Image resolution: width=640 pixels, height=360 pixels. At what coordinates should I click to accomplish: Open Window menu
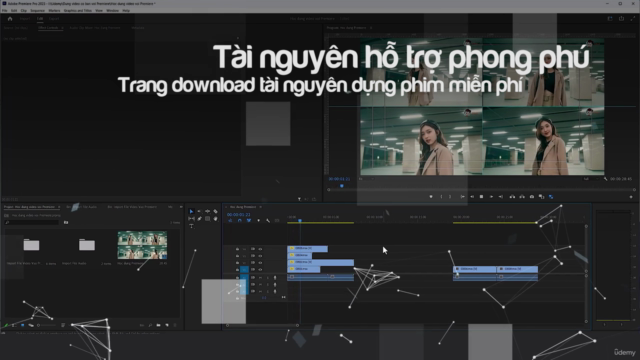click(112, 11)
